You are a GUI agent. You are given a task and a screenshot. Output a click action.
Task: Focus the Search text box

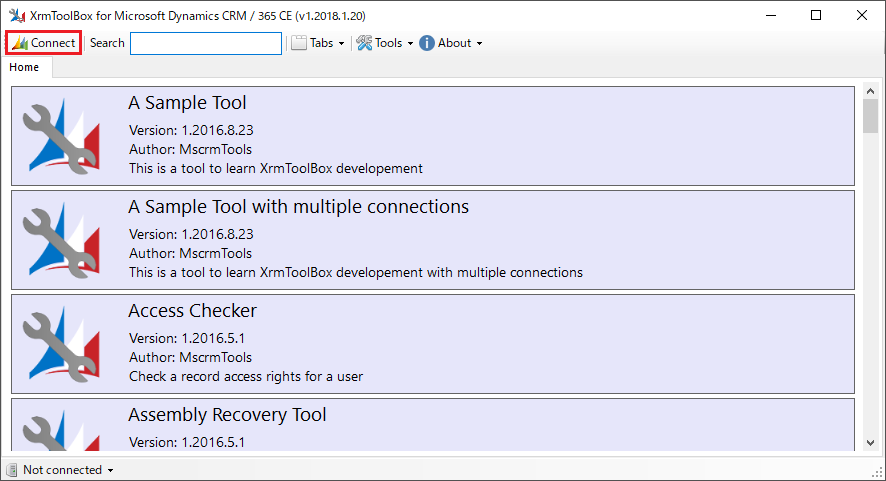click(x=206, y=44)
